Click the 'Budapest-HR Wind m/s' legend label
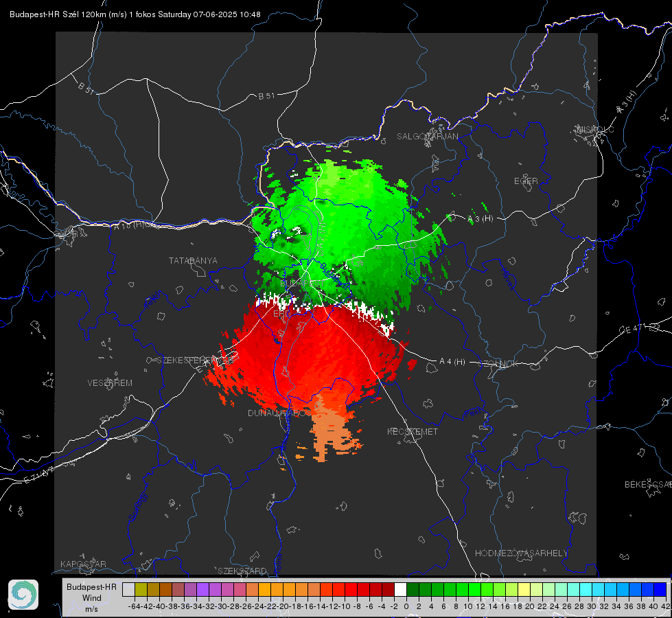This screenshot has width=672, height=618. (91, 597)
